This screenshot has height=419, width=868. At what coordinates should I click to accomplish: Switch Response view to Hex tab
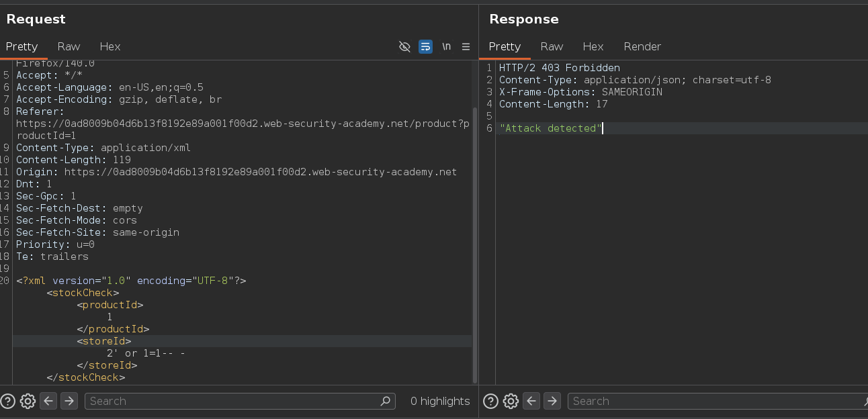(593, 46)
